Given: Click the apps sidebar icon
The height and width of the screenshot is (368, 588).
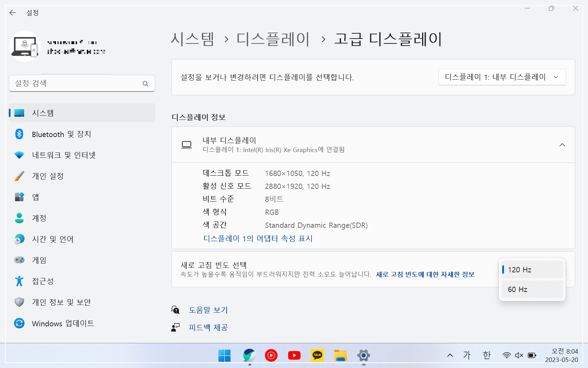Looking at the screenshot, I should coord(19,197).
